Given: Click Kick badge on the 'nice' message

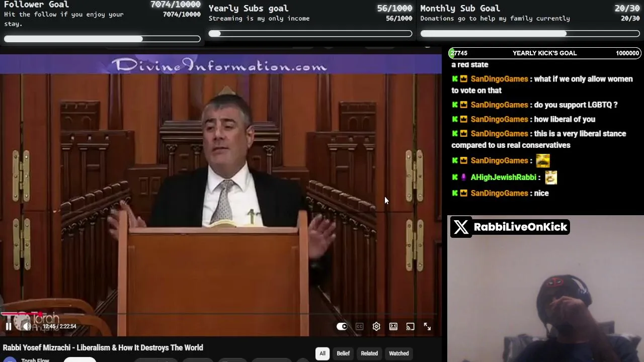Looking at the screenshot, I should pyautogui.click(x=455, y=193).
